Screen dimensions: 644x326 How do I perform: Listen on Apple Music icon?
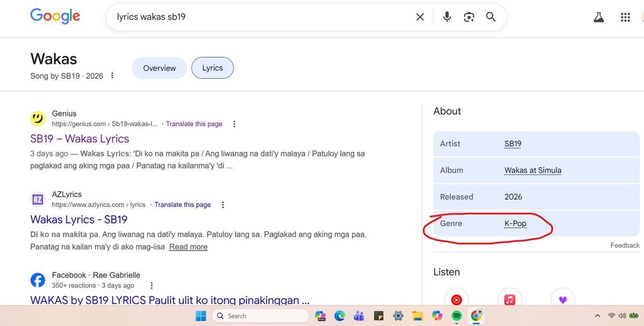[x=509, y=299]
